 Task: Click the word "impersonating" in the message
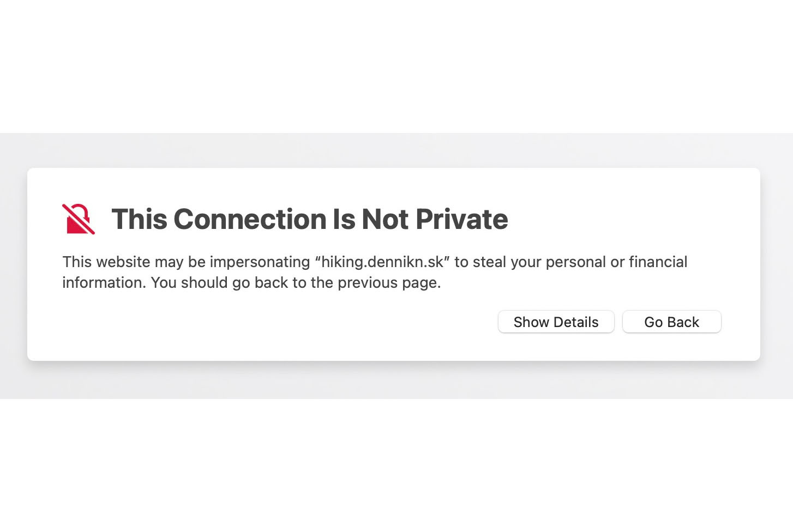[x=260, y=262]
